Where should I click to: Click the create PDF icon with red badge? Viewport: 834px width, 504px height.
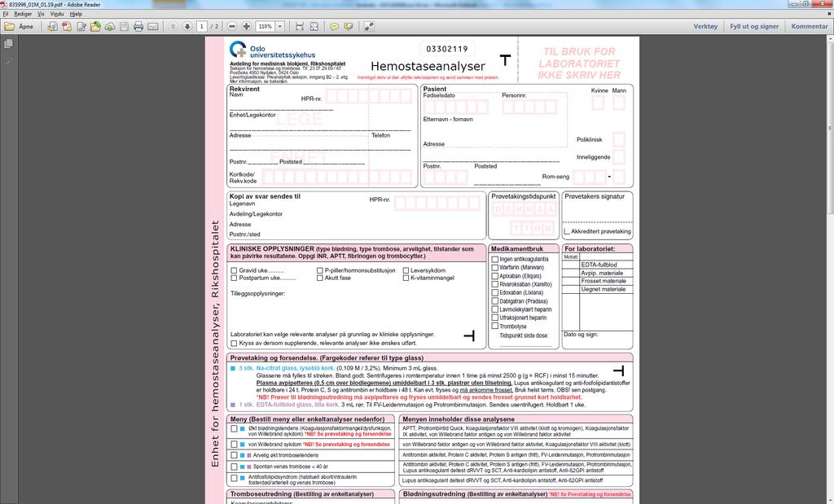67,26
